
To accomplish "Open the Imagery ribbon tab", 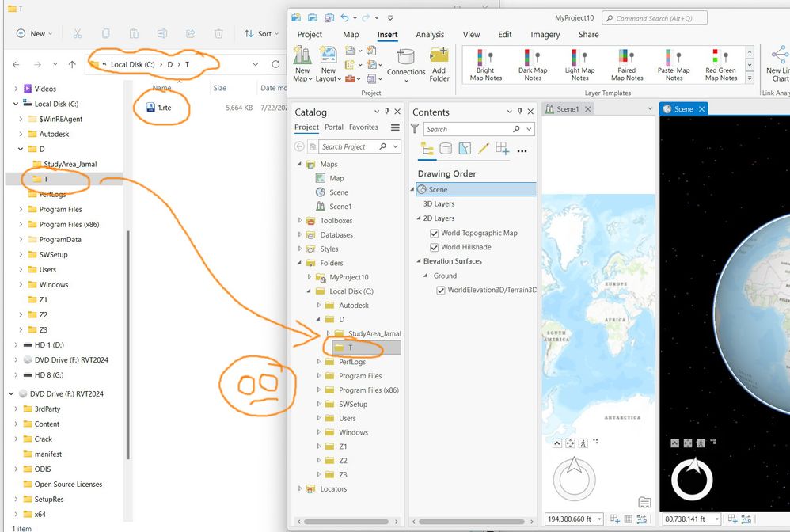I will coord(545,35).
